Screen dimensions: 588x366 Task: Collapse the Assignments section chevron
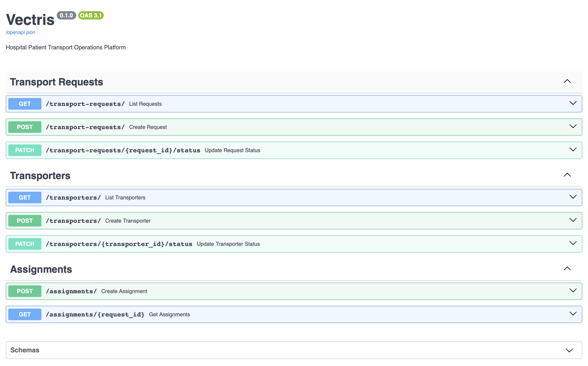click(567, 269)
